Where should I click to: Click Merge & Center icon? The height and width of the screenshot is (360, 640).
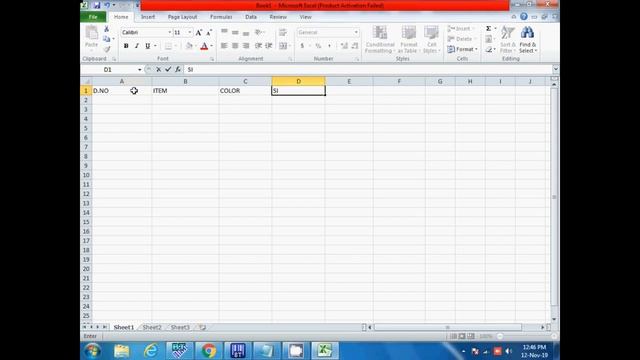click(x=283, y=46)
